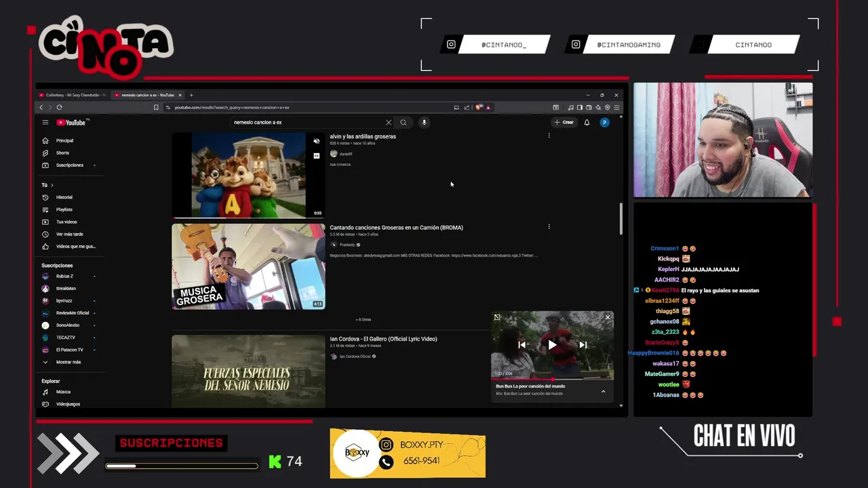Click the Brave Shields lion icon
Screen dimensions: 868x488
point(479,107)
